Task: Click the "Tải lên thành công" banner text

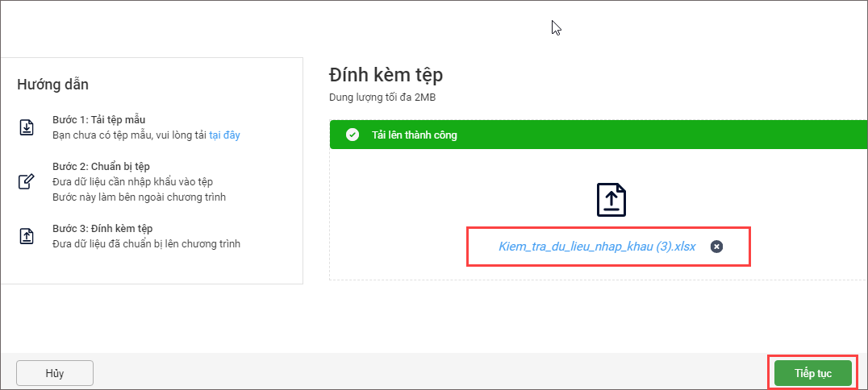Action: point(414,135)
